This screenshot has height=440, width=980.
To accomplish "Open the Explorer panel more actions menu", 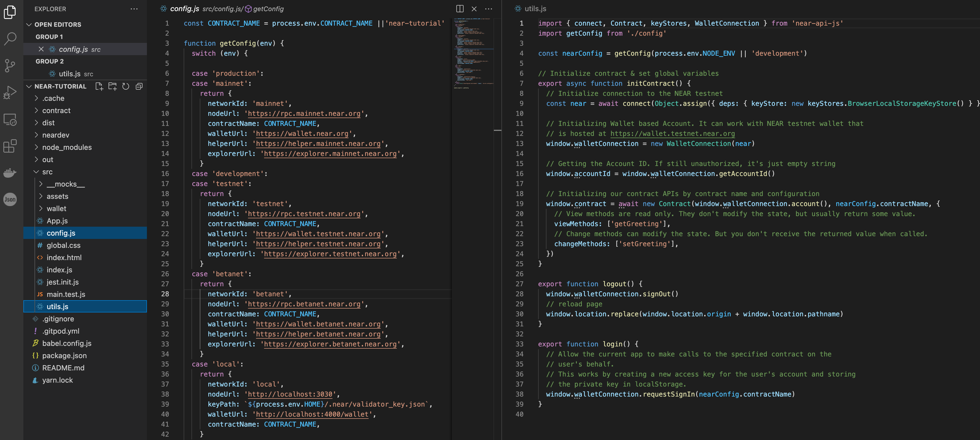I will pos(133,9).
